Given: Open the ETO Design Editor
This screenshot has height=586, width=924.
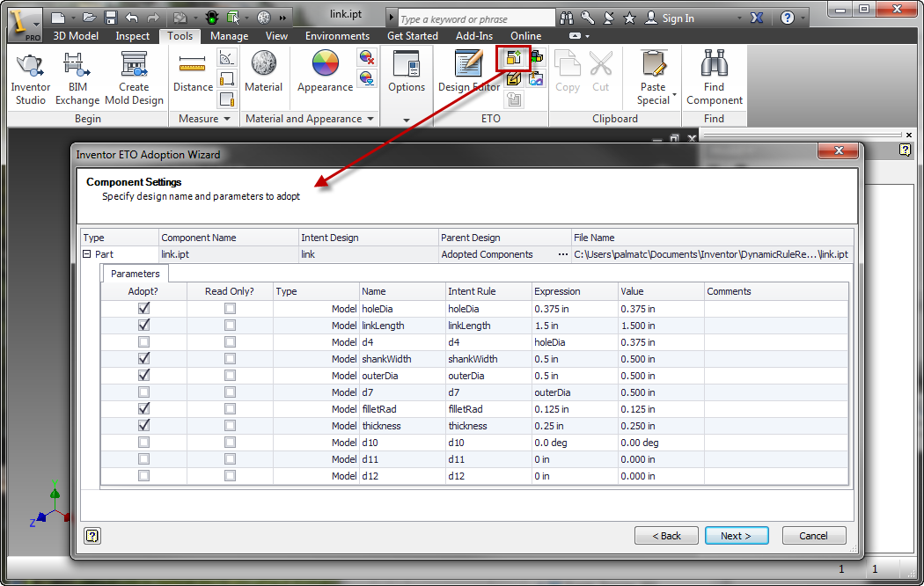Looking at the screenshot, I should pyautogui.click(x=468, y=72).
